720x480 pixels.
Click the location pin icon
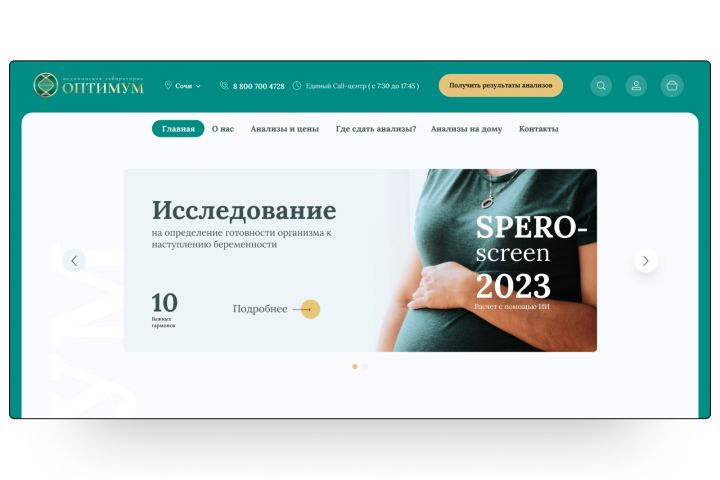pos(168,85)
